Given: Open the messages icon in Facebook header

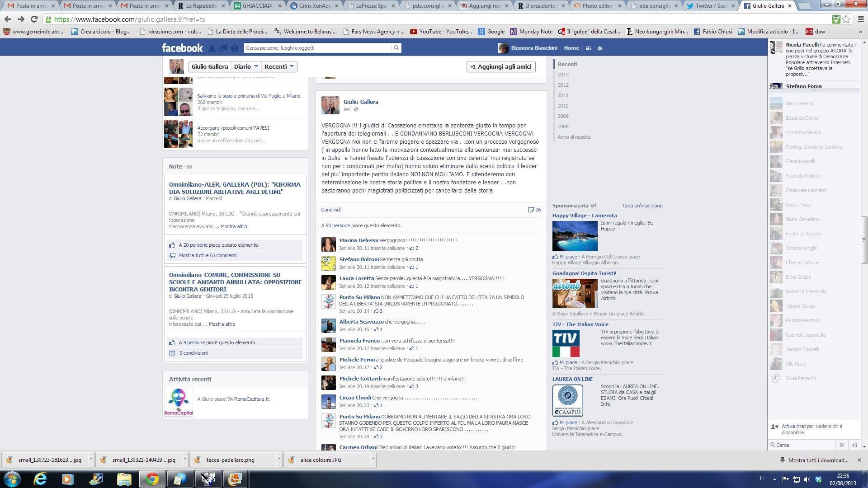Looking at the screenshot, I should coord(223,48).
